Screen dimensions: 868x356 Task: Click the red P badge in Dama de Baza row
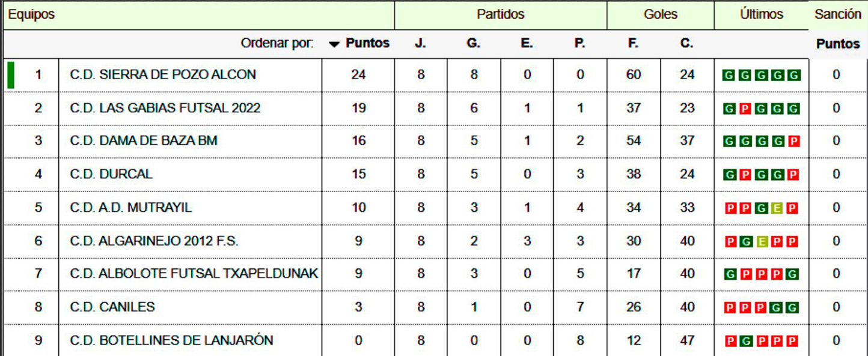coord(793,142)
